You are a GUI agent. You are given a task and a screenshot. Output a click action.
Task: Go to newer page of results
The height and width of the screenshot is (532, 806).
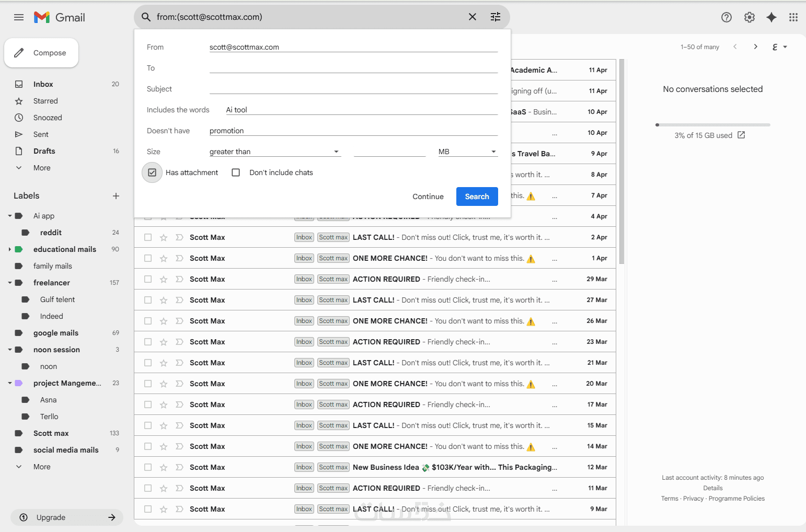(x=735, y=47)
